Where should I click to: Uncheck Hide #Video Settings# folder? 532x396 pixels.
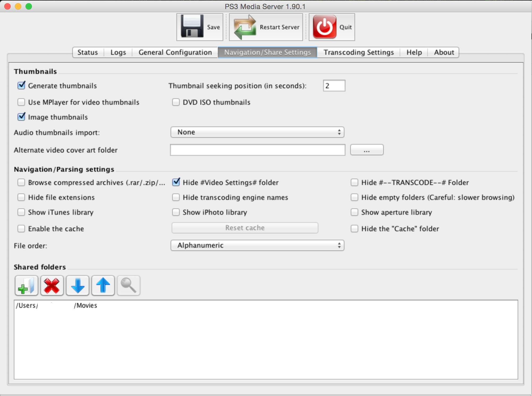point(176,182)
